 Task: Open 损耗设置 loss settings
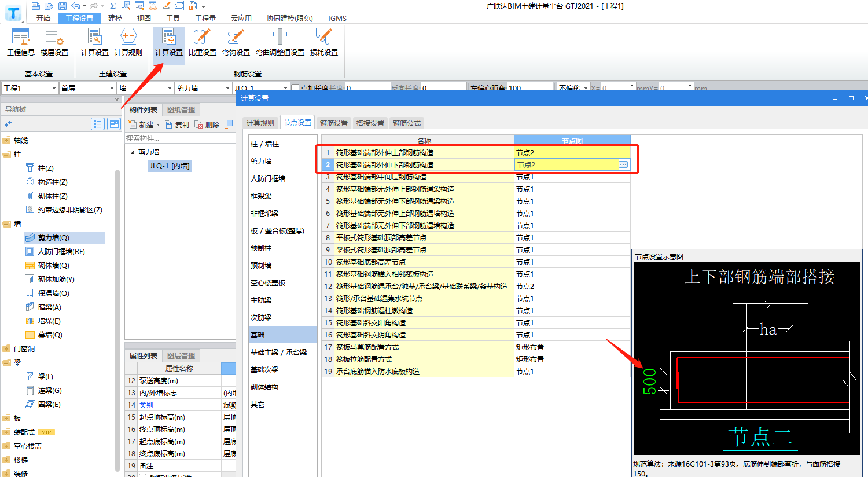coord(324,42)
